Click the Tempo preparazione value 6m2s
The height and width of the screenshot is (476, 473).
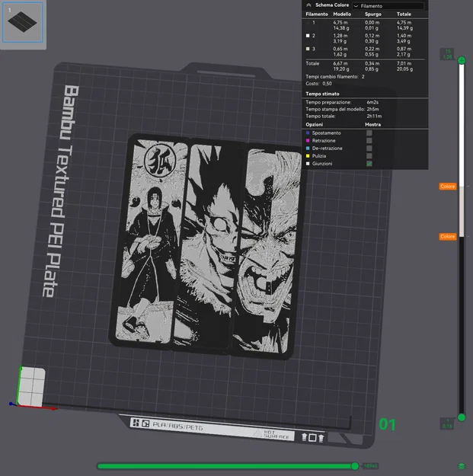click(372, 102)
